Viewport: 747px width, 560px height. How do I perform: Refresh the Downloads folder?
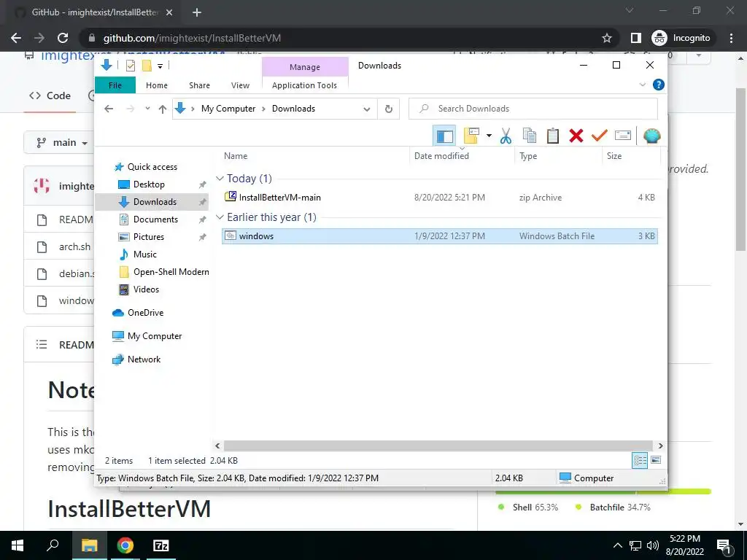[x=389, y=109]
